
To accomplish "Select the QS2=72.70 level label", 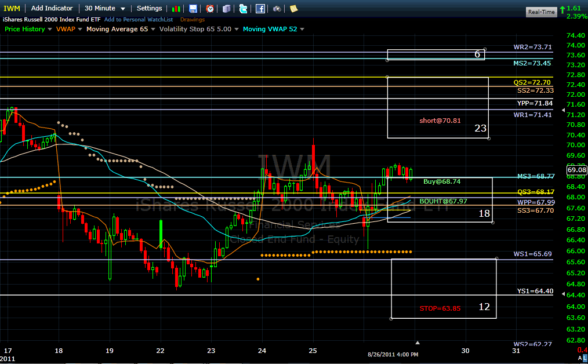I will [x=532, y=82].
